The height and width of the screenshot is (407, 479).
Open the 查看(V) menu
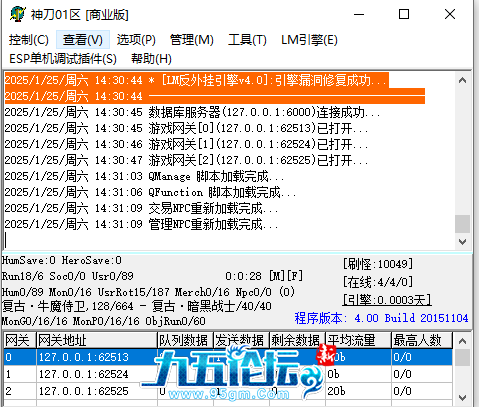(x=83, y=40)
